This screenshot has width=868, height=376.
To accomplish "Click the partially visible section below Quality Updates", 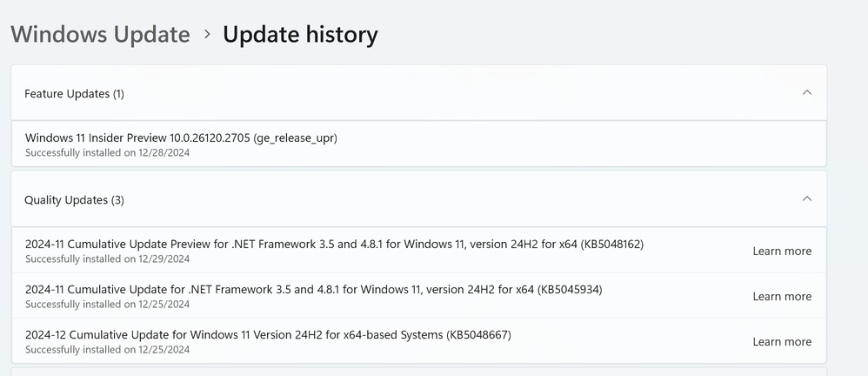I will point(417,372).
